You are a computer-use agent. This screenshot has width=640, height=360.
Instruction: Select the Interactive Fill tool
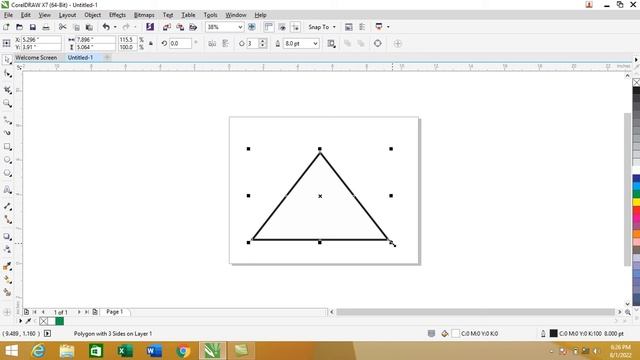(7, 280)
